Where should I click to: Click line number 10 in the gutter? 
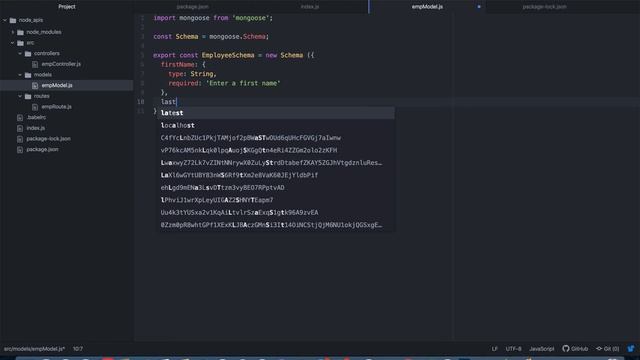(x=140, y=102)
